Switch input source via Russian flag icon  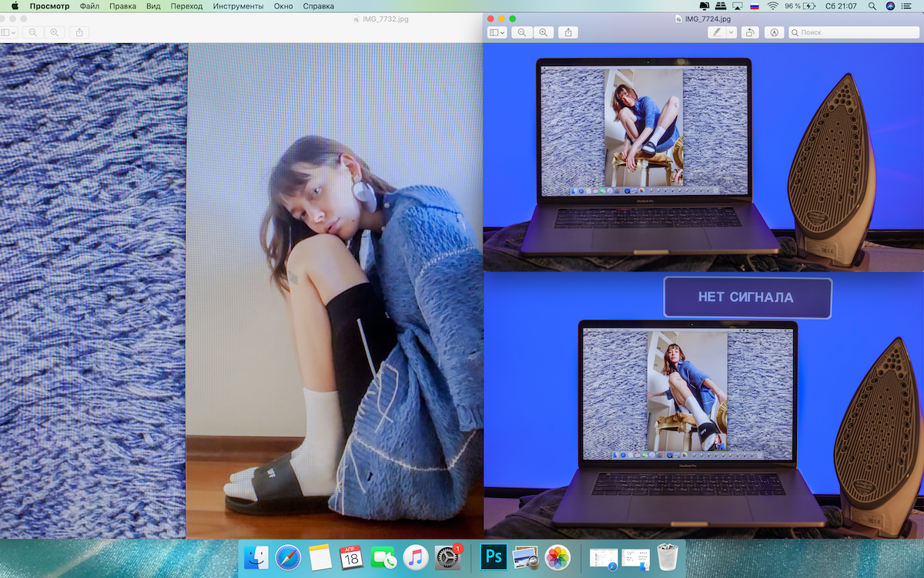tap(754, 6)
